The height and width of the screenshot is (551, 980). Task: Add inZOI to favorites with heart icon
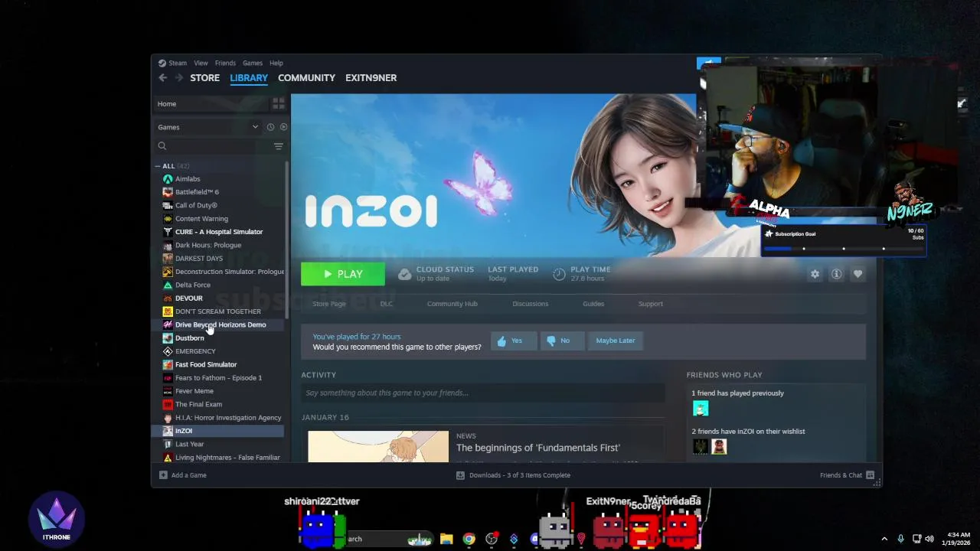[857, 274]
